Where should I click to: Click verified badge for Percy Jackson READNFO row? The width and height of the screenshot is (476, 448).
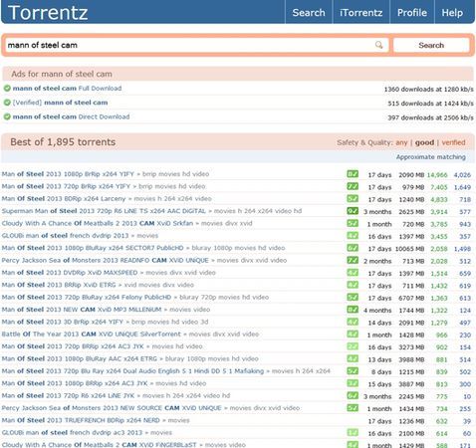click(x=353, y=260)
